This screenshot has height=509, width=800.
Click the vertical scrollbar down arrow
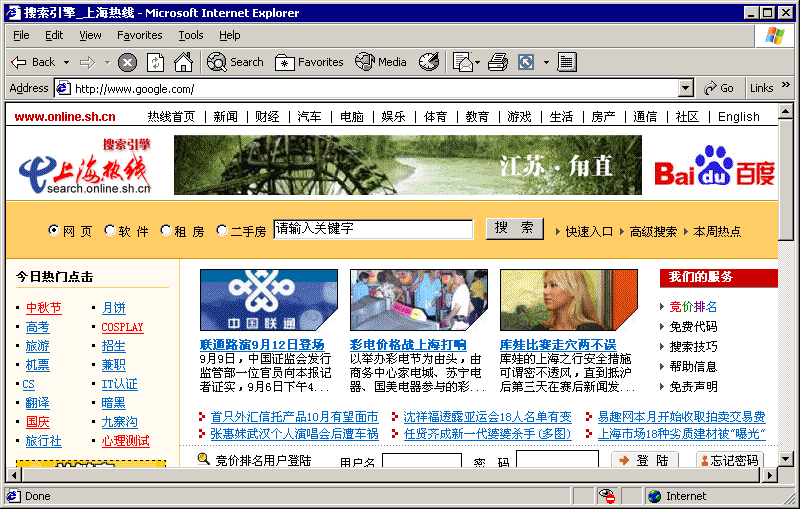point(785,459)
